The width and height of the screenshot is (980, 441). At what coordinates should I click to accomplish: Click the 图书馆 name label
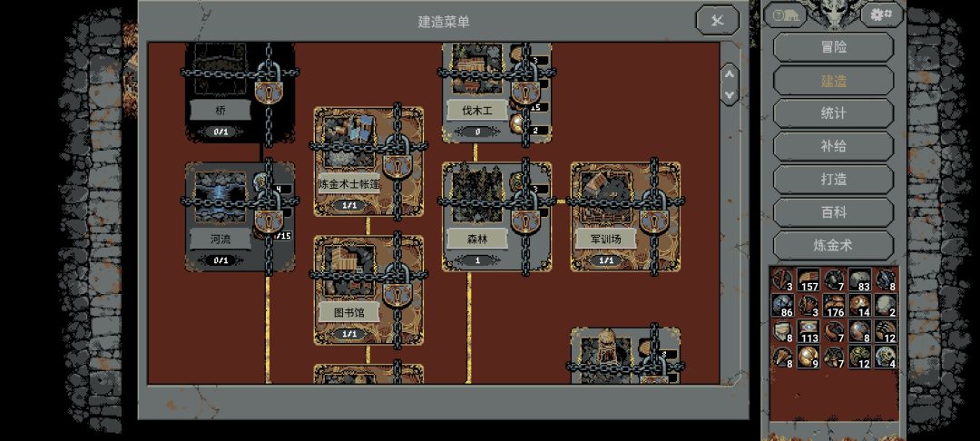(x=349, y=313)
